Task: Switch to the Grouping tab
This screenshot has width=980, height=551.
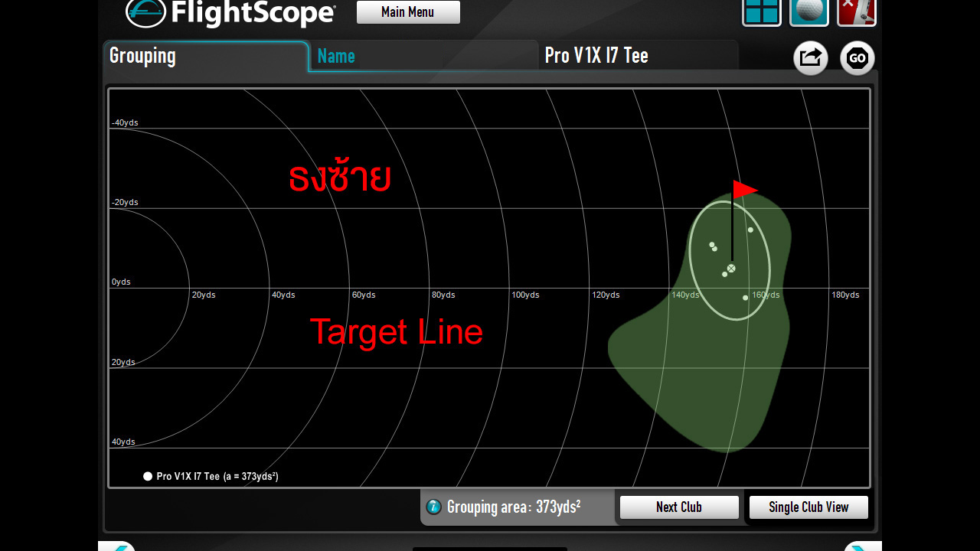Action: 206,56
